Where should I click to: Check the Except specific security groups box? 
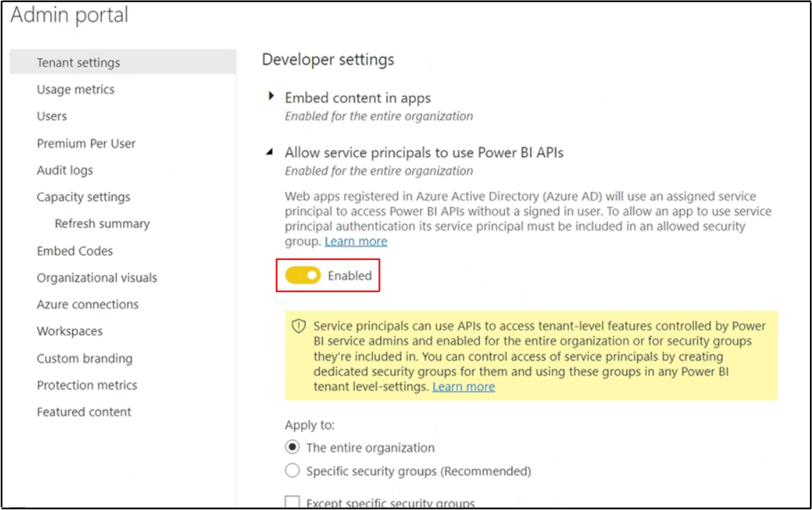point(292,503)
